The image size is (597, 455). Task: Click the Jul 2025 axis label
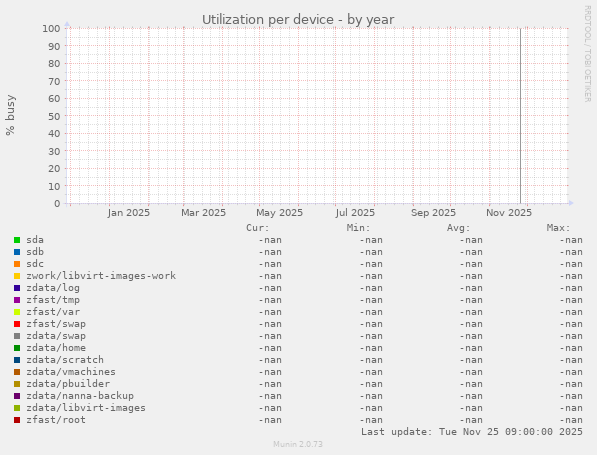[x=355, y=212]
